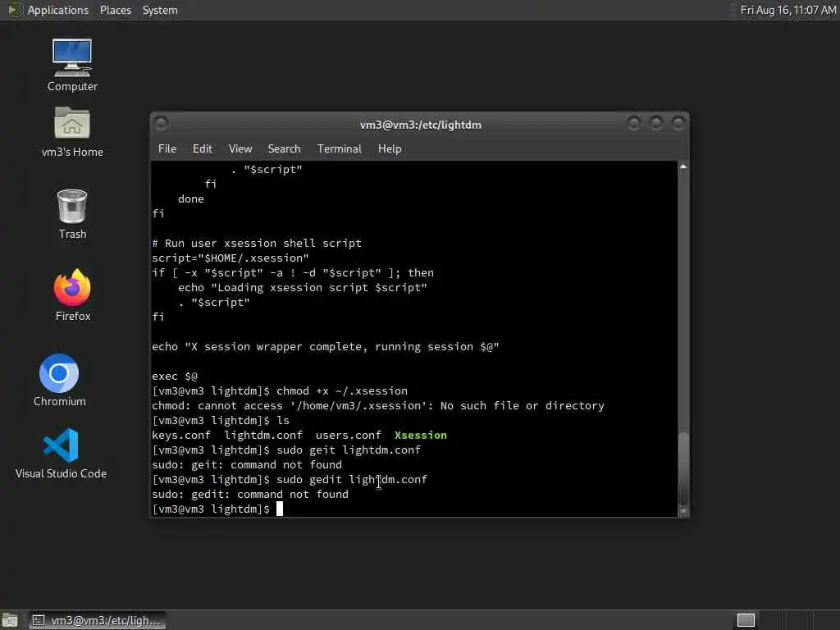Click keys.conf in the ls output
The image size is (840, 630).
(x=181, y=435)
